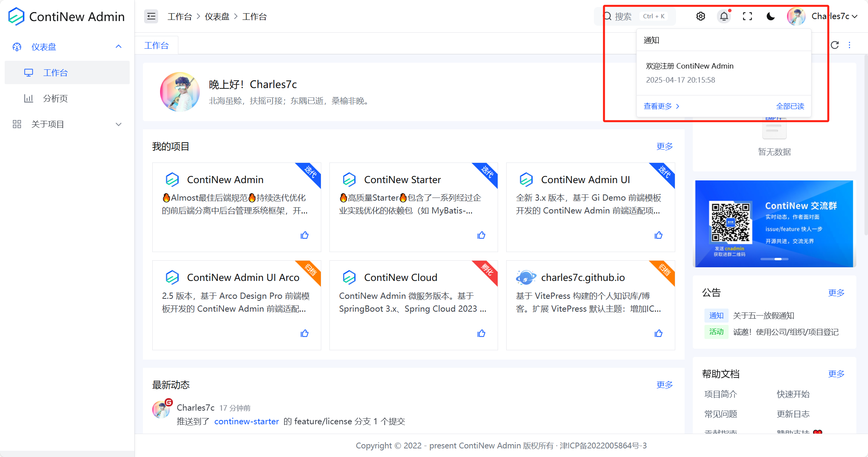The image size is (868, 457).
Task: Open 更新日志 help document
Action: pyautogui.click(x=793, y=414)
